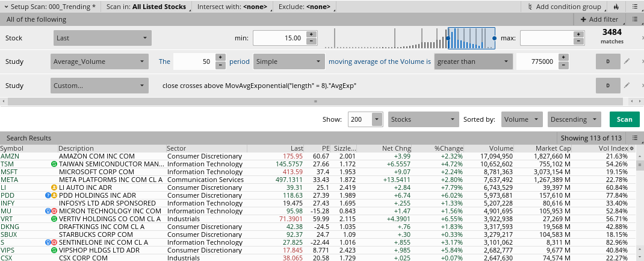Click the green Scan button
Image resolution: width=644 pixels, height=261 pixels.
coord(624,119)
